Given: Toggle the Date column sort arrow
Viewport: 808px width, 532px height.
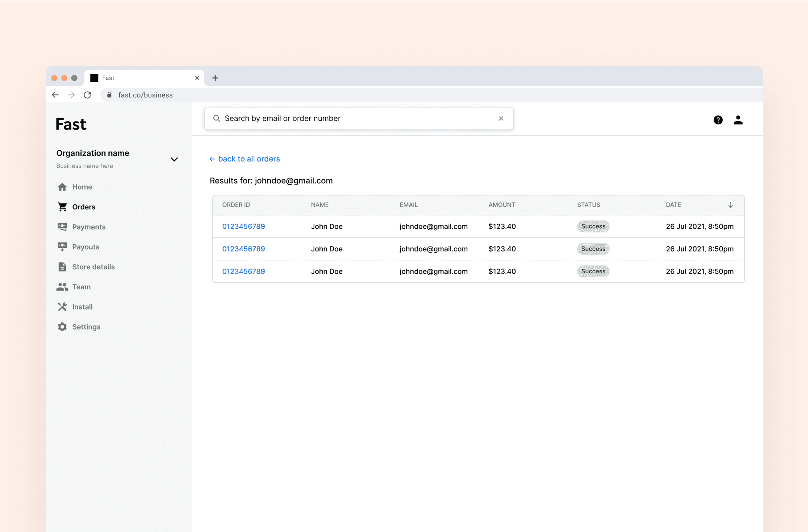Looking at the screenshot, I should pos(730,205).
